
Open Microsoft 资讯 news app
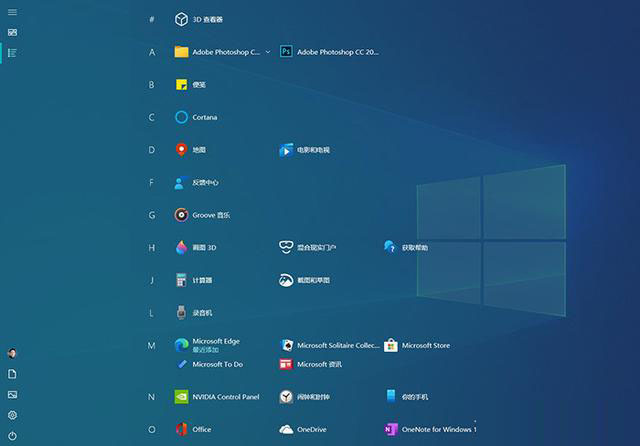[311, 364]
